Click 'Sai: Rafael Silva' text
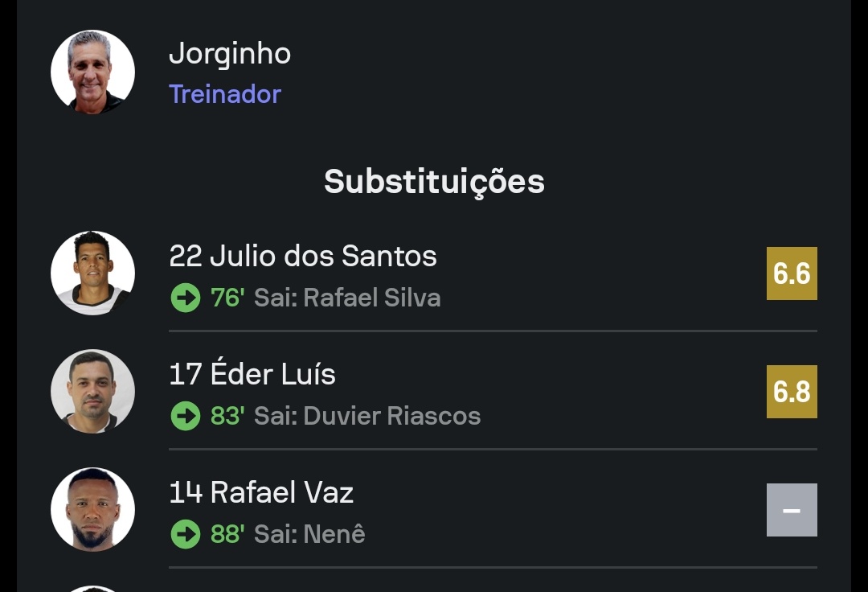Screen dimensions: 868x592 point(347,298)
